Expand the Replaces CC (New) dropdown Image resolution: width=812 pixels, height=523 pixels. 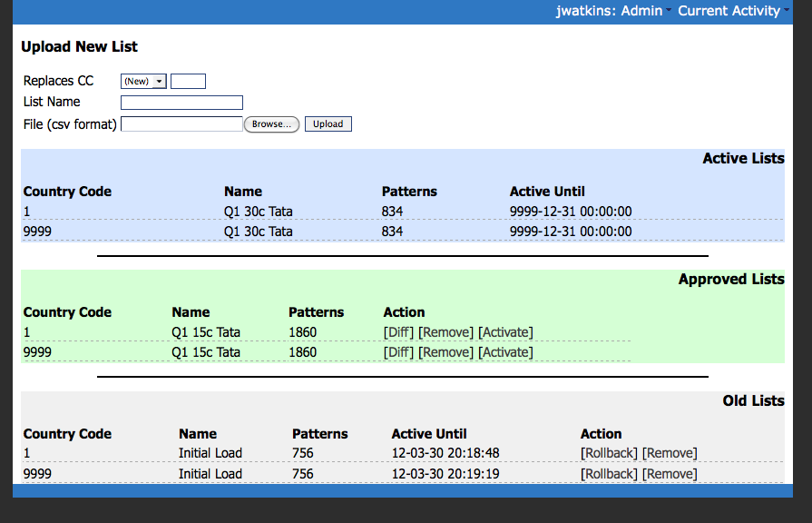144,81
